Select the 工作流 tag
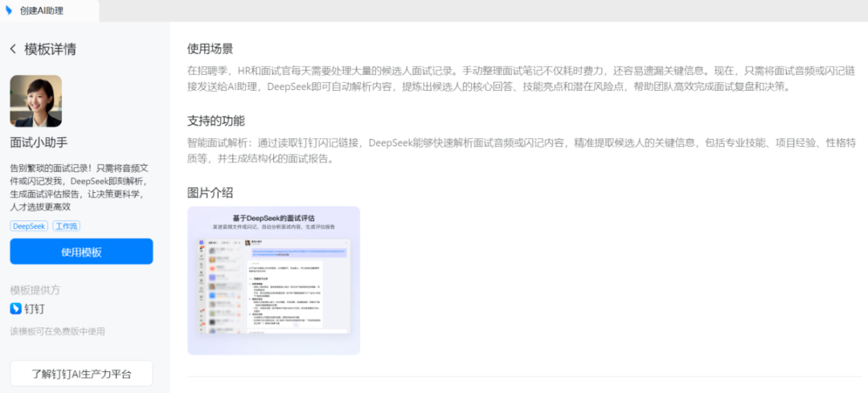The image size is (868, 393). (x=67, y=226)
